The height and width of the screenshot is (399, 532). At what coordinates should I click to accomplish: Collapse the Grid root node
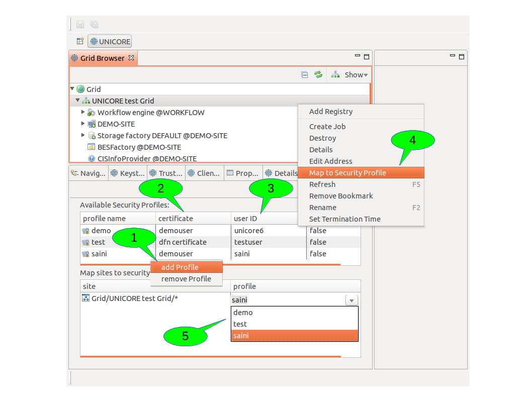[72, 89]
